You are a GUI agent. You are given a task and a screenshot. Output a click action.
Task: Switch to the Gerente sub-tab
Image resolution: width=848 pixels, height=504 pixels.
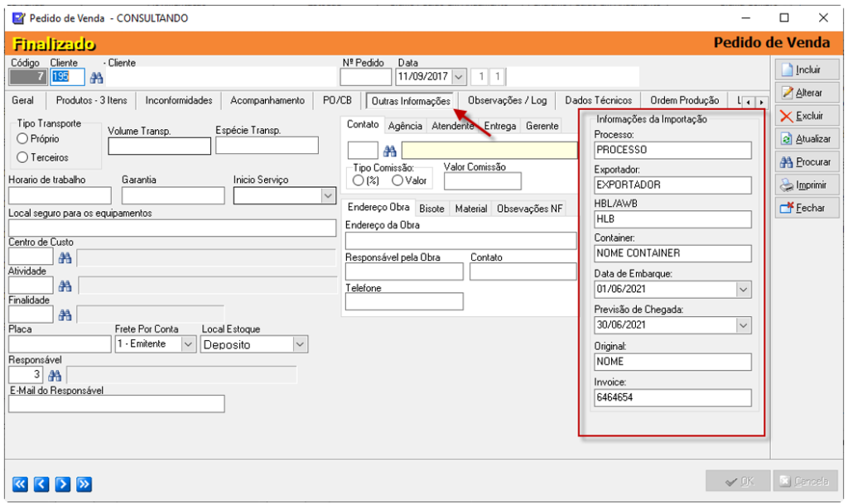[x=542, y=126]
